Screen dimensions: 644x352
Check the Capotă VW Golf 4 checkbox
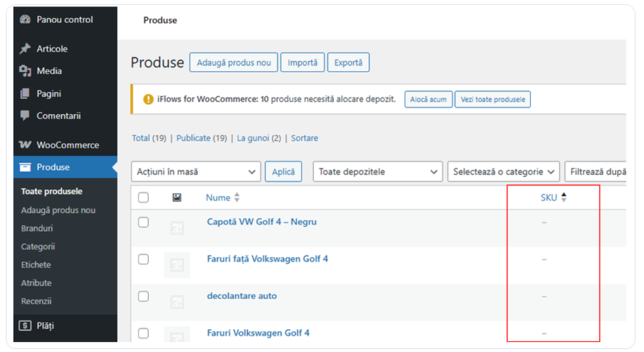(143, 222)
